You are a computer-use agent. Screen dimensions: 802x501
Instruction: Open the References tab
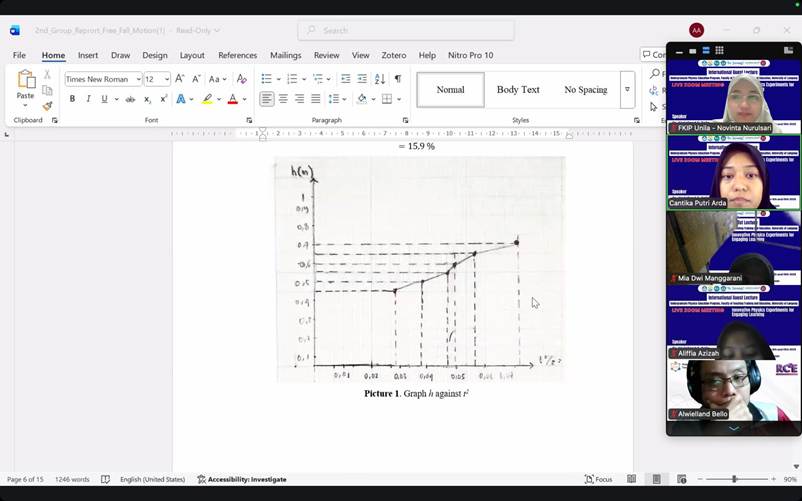coord(237,55)
